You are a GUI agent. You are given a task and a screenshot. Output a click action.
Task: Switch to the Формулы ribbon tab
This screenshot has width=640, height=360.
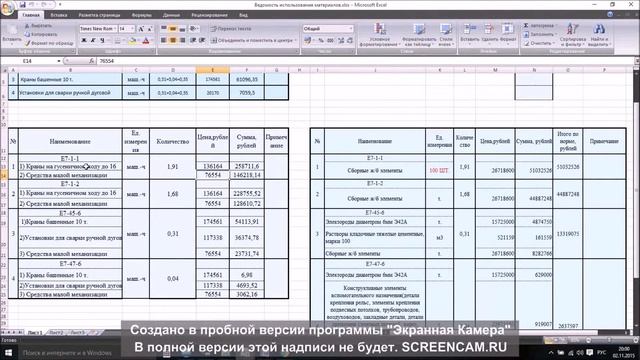coord(142,15)
